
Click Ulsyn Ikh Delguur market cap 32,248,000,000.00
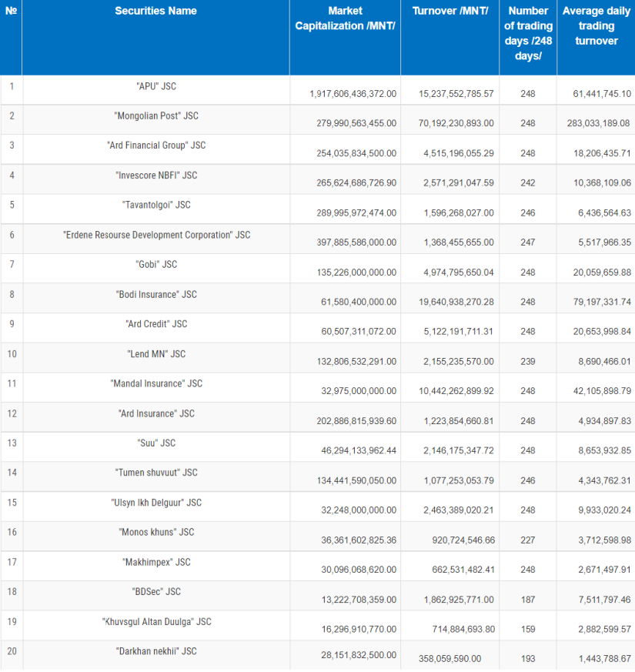pos(359,510)
